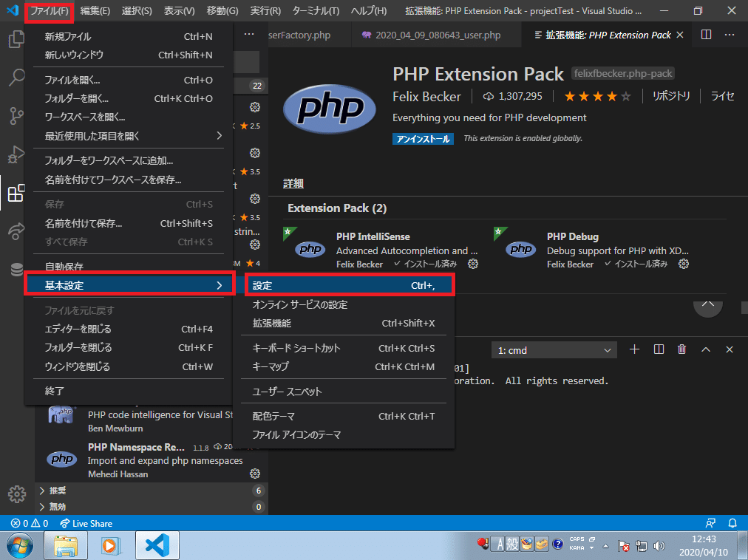
Task: Open Windows Explorer from taskbar
Action: click(x=65, y=546)
